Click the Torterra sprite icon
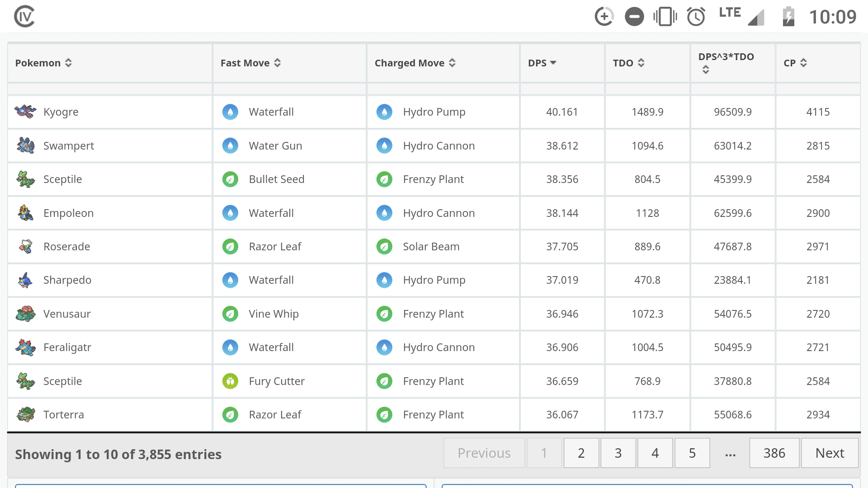 pyautogui.click(x=25, y=414)
